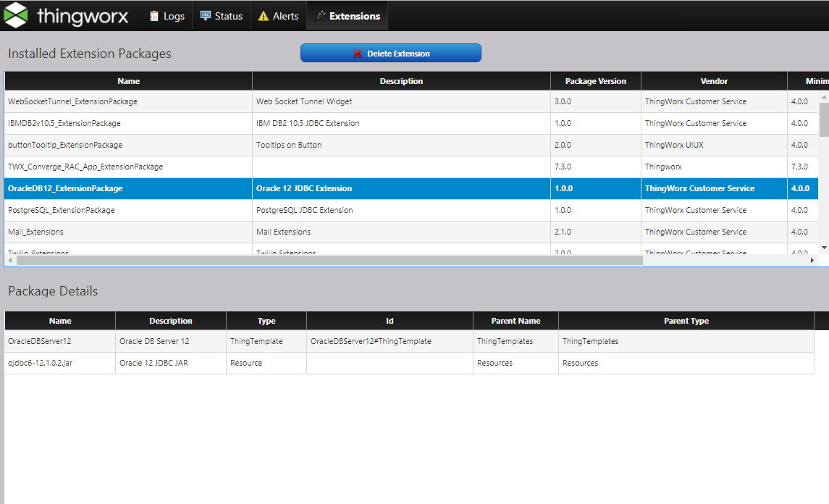Click the Delete Extension button
The width and height of the screenshot is (829, 504).
pos(391,53)
